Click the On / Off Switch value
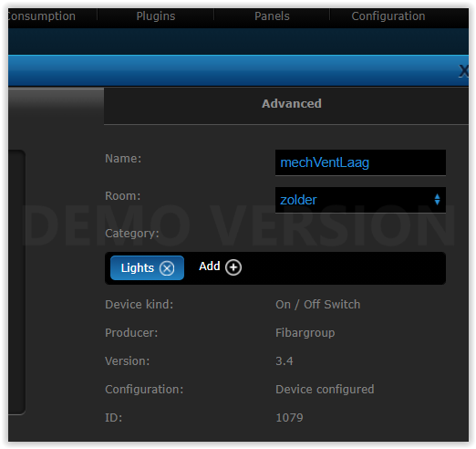This screenshot has height=449, width=476. pyautogui.click(x=317, y=305)
